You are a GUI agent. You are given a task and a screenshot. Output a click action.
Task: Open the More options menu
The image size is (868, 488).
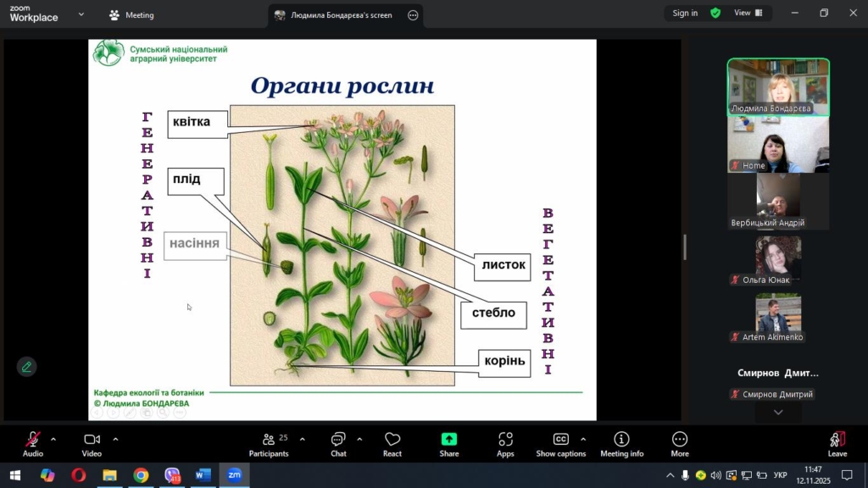point(680,444)
